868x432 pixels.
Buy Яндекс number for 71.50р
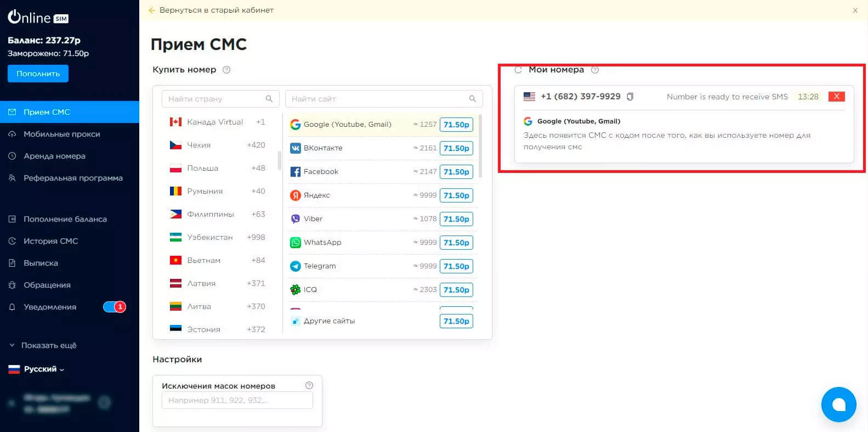pyautogui.click(x=456, y=195)
